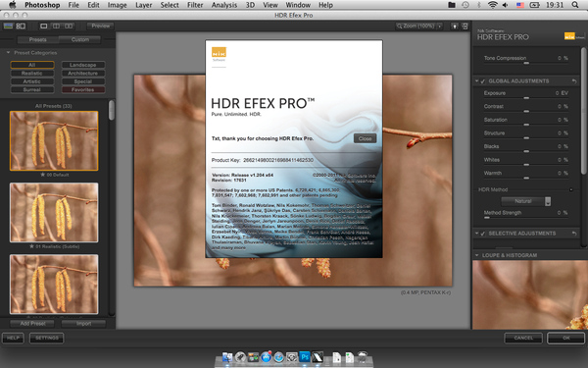The image size is (588, 368).
Task: Open the HDR Method Natural dropdown
Action: coord(526,201)
